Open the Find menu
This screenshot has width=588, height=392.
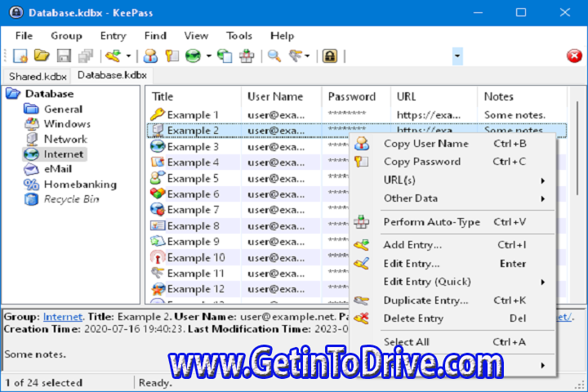pyautogui.click(x=155, y=36)
